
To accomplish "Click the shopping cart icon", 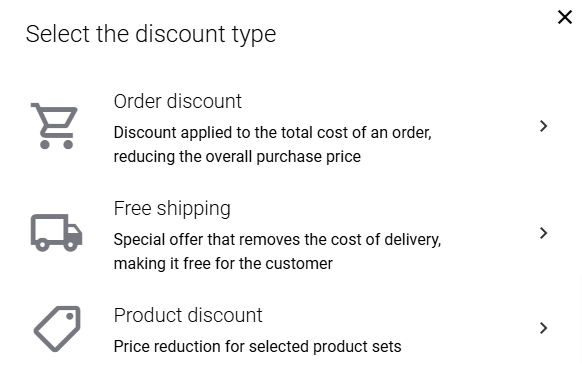I will (x=55, y=126).
